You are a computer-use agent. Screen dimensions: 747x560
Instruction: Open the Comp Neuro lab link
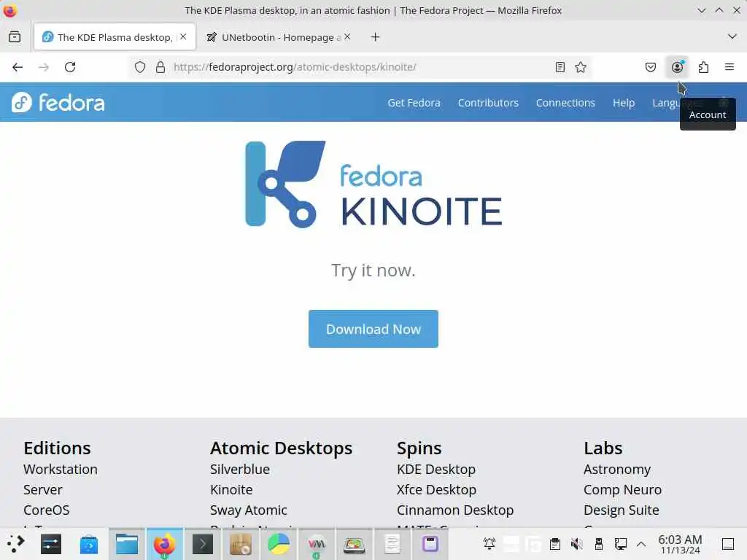tap(622, 490)
